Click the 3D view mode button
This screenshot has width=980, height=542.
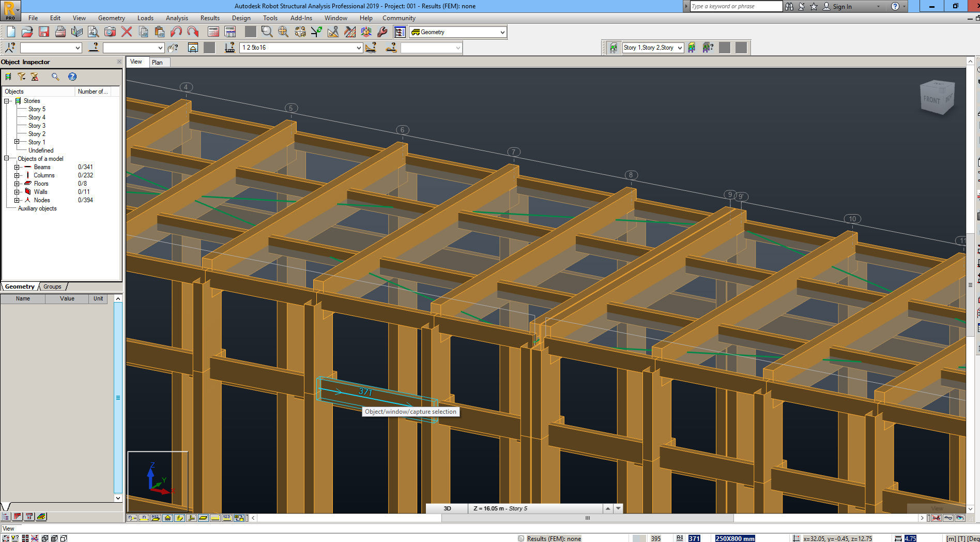tap(447, 508)
